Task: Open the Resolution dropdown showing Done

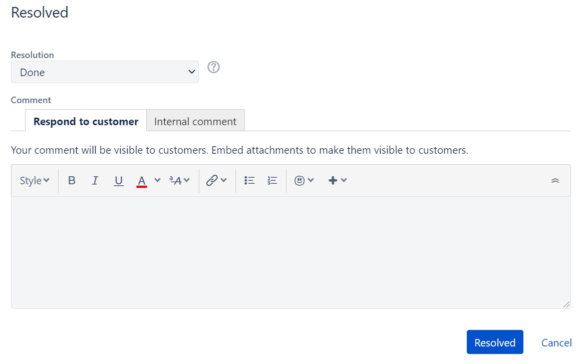Action: (105, 72)
